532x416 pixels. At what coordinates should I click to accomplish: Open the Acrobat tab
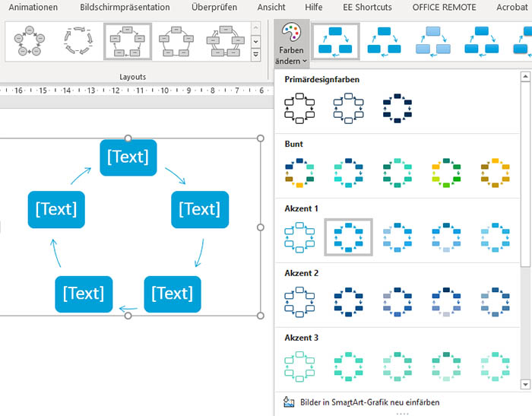512,7
